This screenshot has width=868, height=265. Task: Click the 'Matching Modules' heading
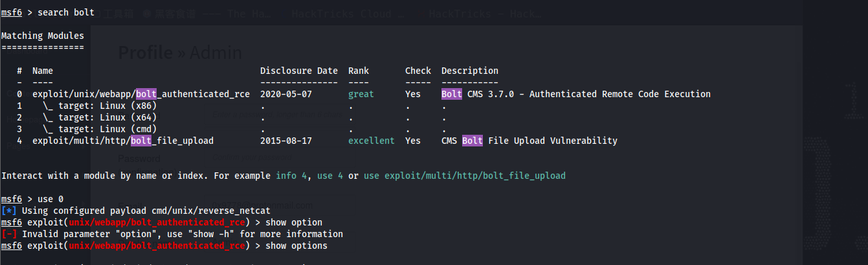43,36
